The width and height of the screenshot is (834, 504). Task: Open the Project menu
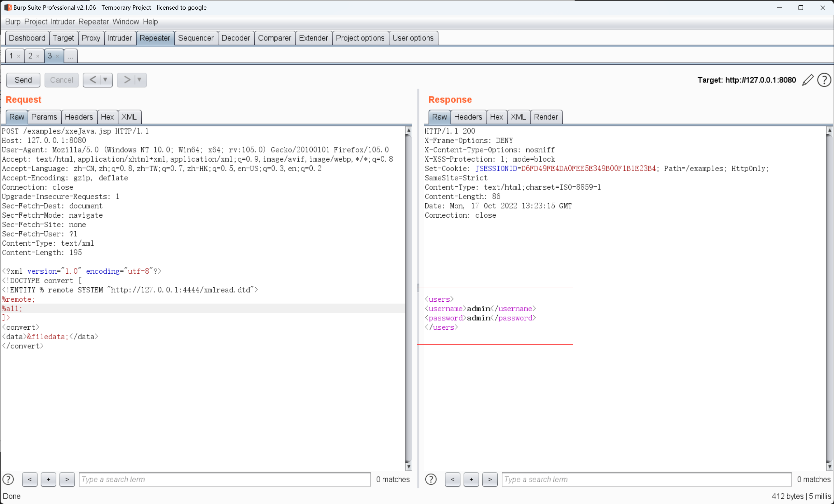(x=36, y=22)
